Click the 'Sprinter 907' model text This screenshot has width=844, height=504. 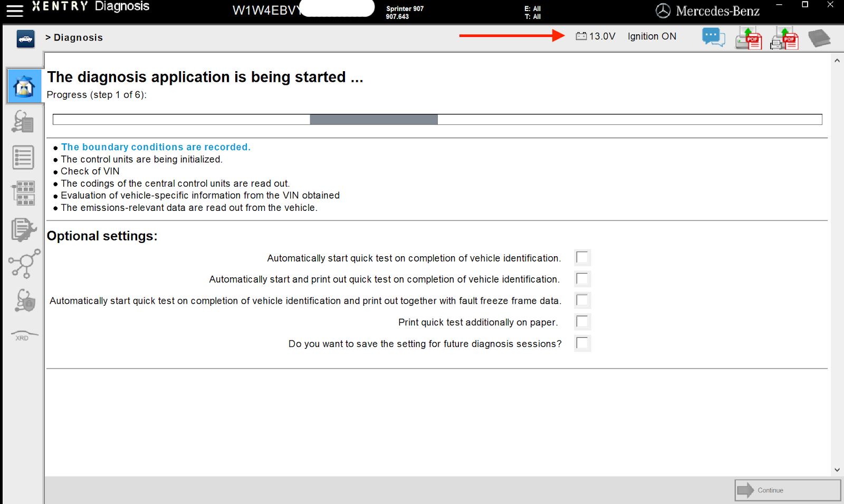tap(405, 8)
